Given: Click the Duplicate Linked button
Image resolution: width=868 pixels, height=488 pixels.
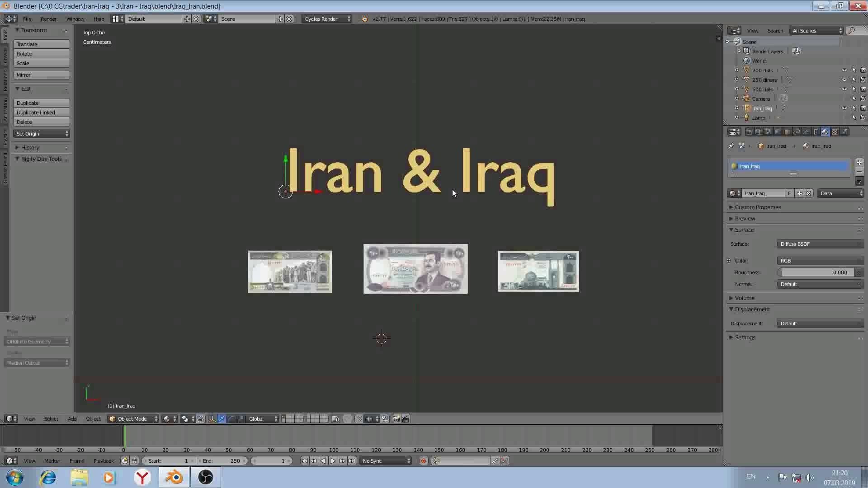Looking at the screenshot, I should point(41,113).
